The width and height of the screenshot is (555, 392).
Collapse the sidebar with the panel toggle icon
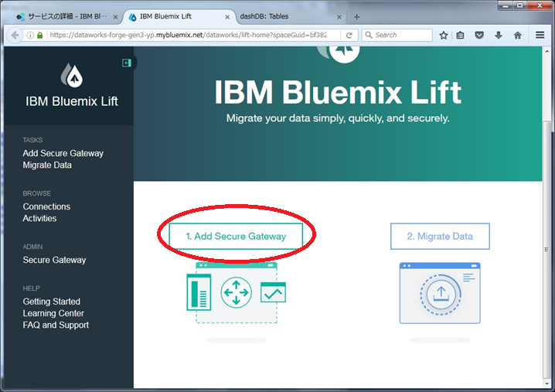[x=127, y=63]
